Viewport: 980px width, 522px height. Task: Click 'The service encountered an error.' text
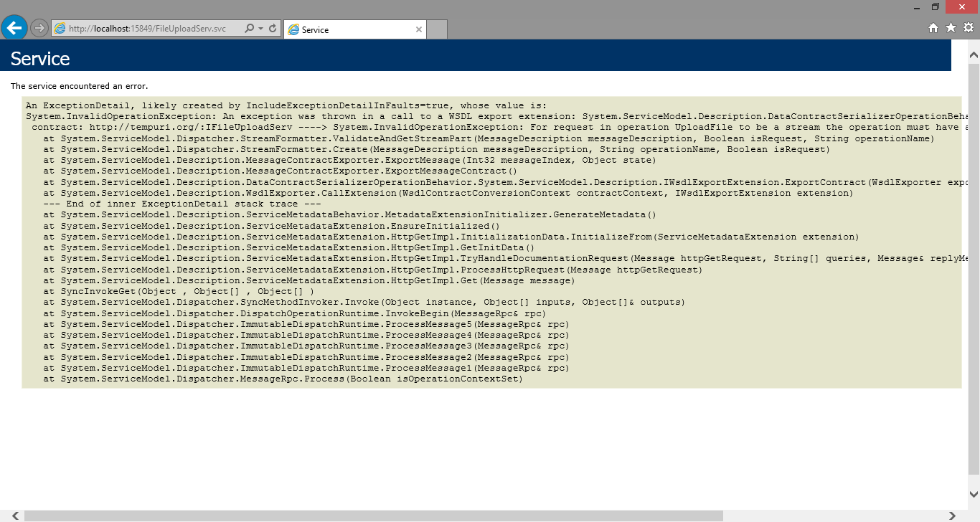(x=79, y=86)
